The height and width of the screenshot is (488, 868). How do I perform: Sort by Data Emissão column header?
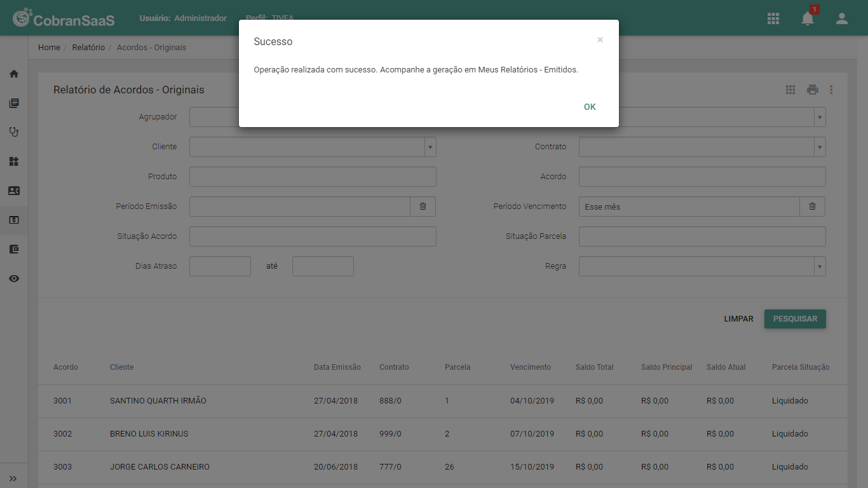click(x=337, y=367)
